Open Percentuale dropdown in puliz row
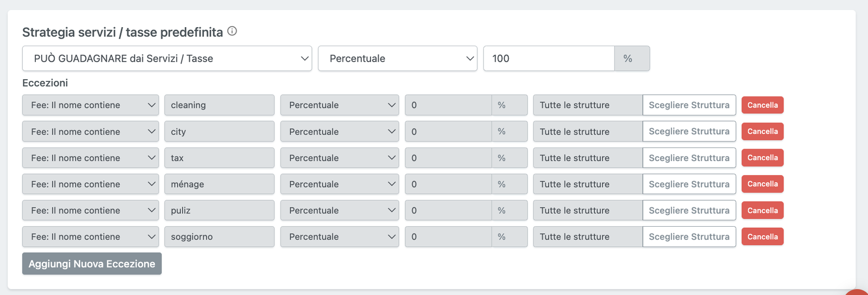 click(x=339, y=210)
